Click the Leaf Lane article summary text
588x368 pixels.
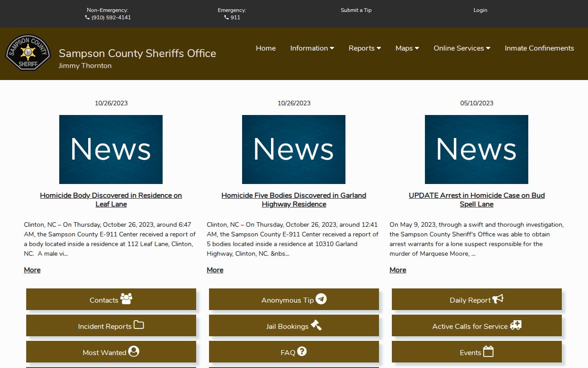click(110, 239)
